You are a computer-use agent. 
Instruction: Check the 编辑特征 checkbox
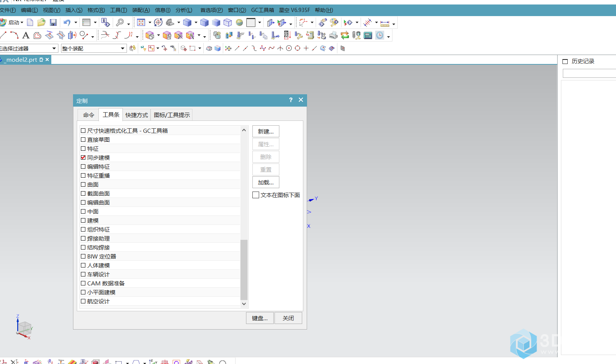click(83, 166)
